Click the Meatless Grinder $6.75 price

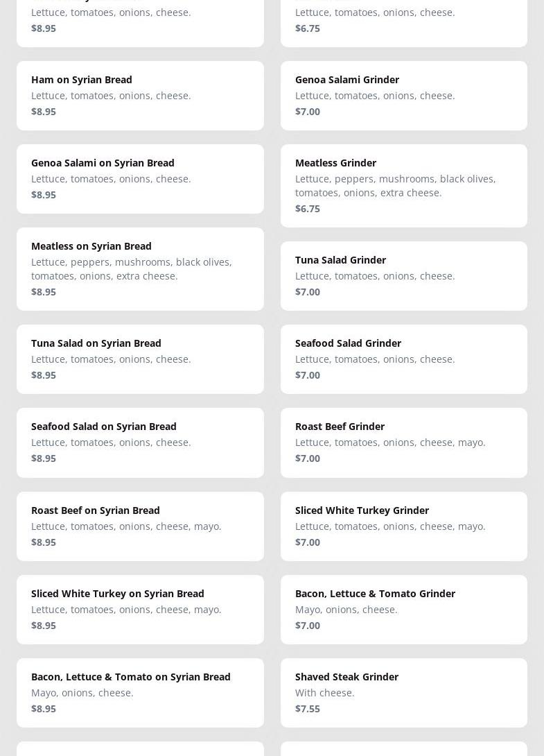(x=308, y=209)
